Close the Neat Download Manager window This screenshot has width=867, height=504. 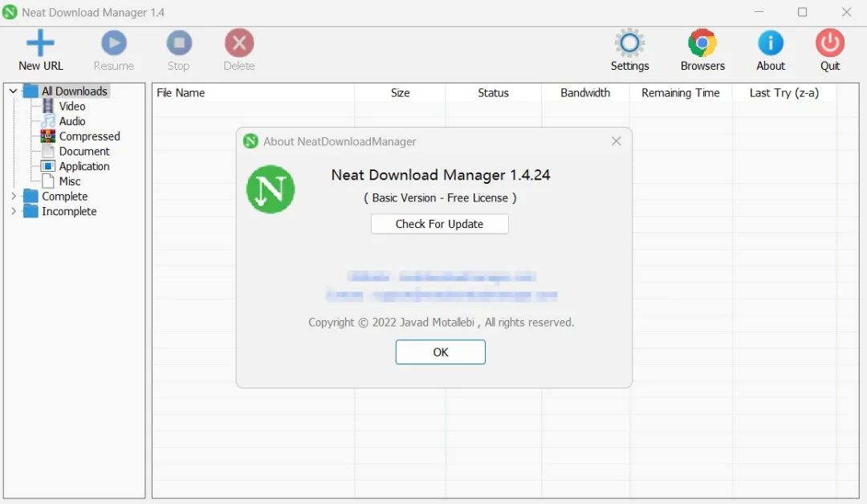tap(847, 12)
